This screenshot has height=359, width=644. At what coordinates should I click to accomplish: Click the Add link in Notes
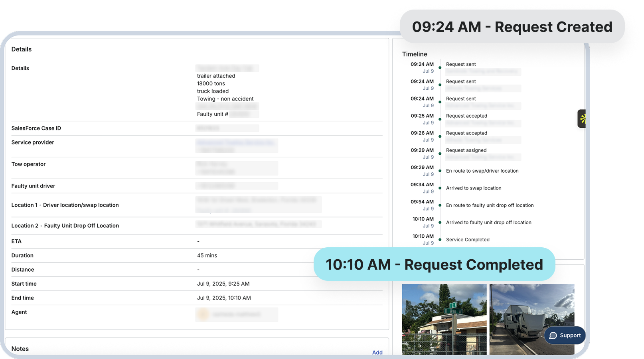pos(377,352)
